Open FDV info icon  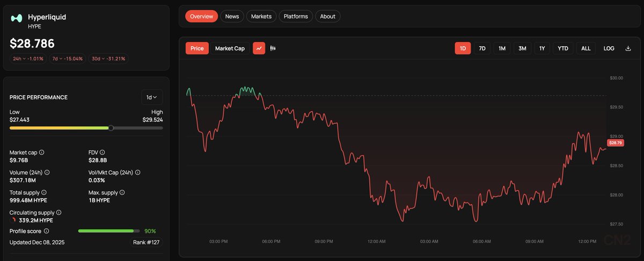103,153
